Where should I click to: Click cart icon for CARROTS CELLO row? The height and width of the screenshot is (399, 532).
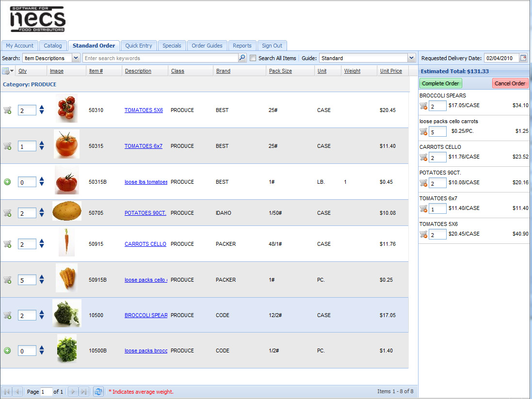[7, 243]
